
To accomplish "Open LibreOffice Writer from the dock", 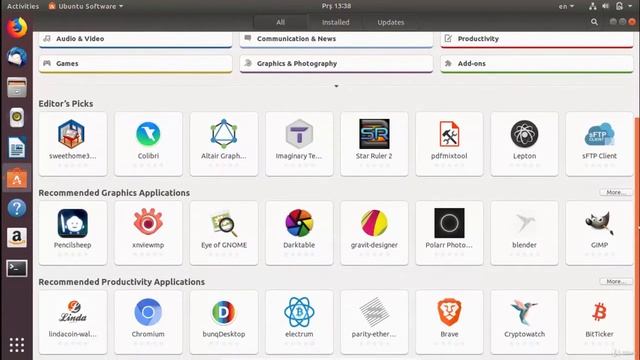I will [17, 147].
